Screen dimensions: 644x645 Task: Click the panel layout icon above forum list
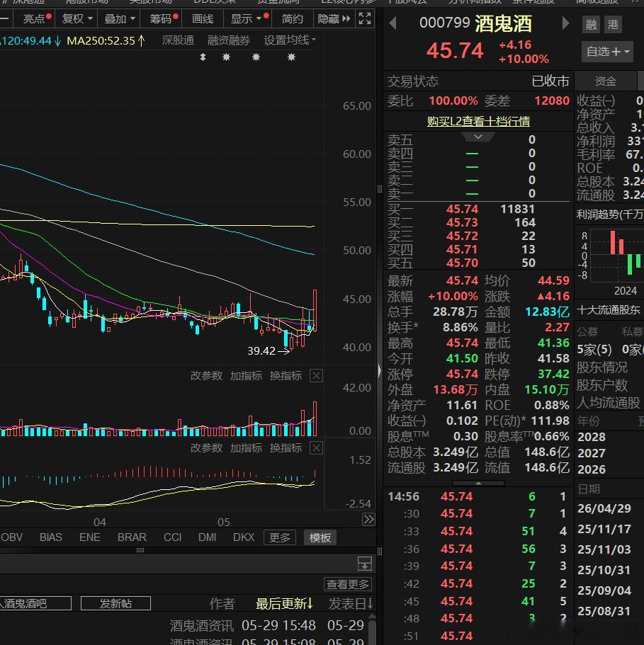point(365,563)
